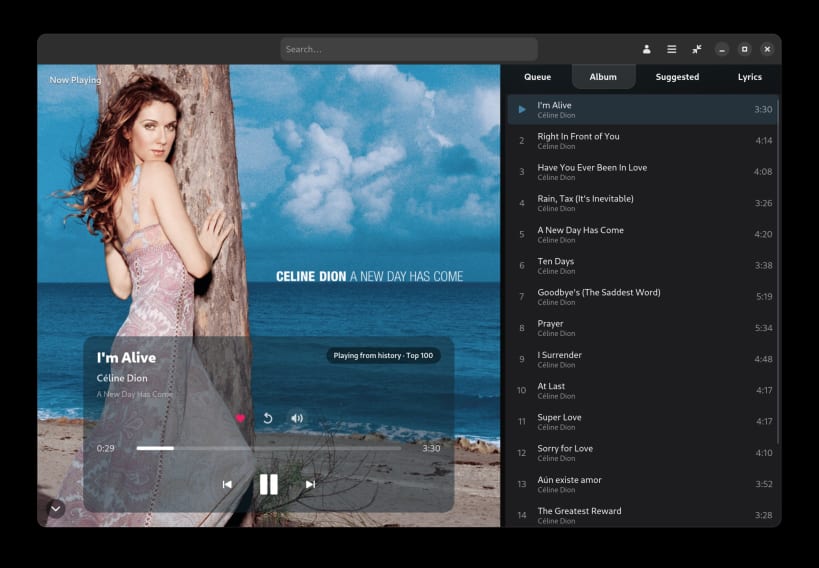The height and width of the screenshot is (568, 819).
Task: Play 'Aún existe amor' track
Action: 643,484
